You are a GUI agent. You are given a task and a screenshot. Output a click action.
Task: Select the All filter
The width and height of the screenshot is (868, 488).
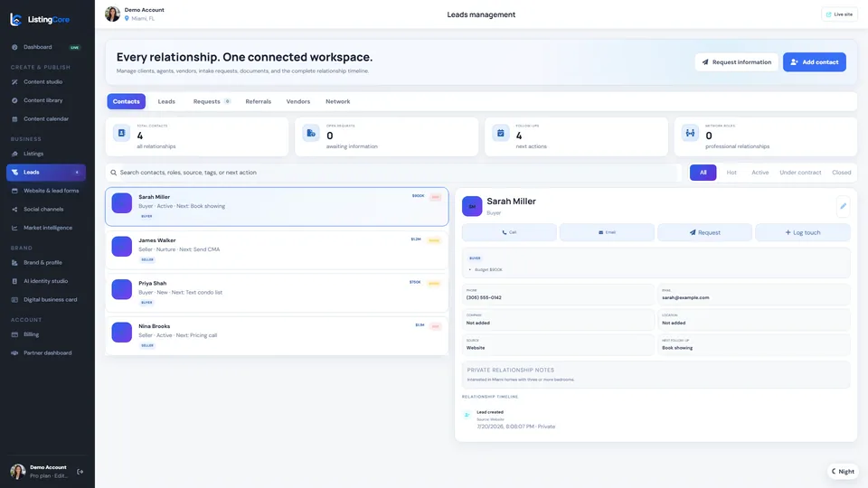coord(703,173)
